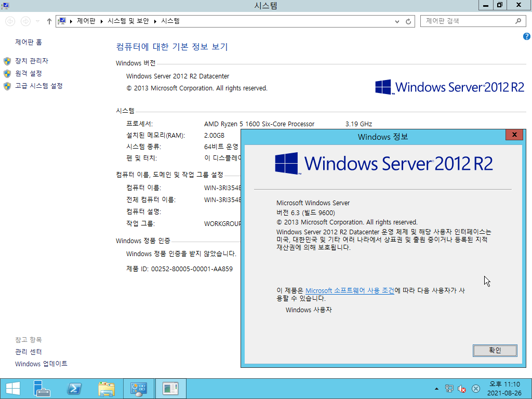Restore down the 시스템 window
The image size is (532, 399).
click(500, 5)
